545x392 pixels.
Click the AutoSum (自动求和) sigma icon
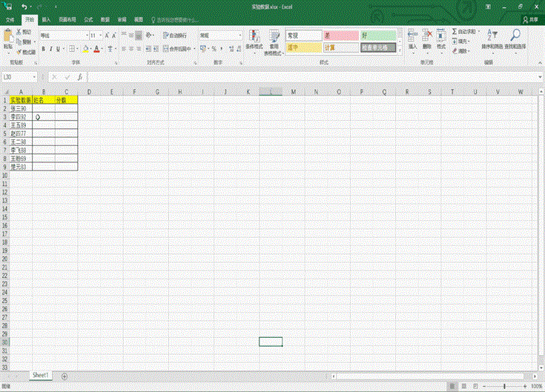click(x=455, y=32)
